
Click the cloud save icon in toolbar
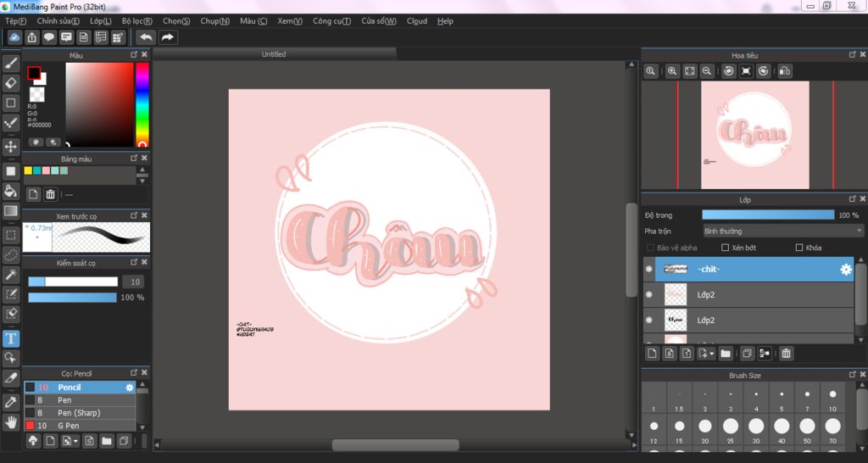(x=15, y=37)
